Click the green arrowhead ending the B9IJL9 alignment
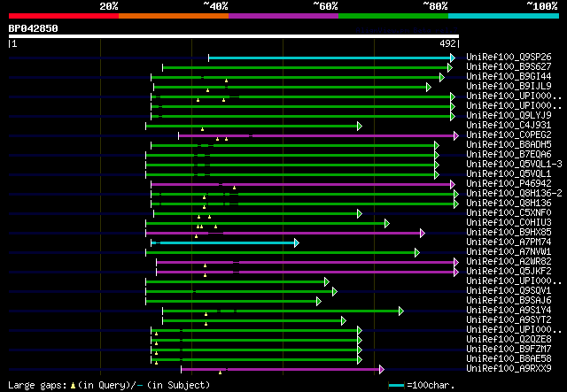The width and height of the screenshot is (567, 392). coord(429,87)
